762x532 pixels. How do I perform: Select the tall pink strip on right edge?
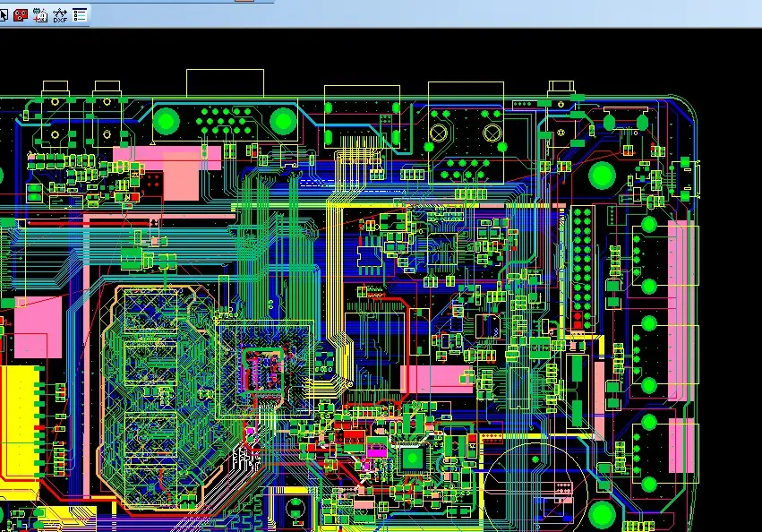pos(683,253)
